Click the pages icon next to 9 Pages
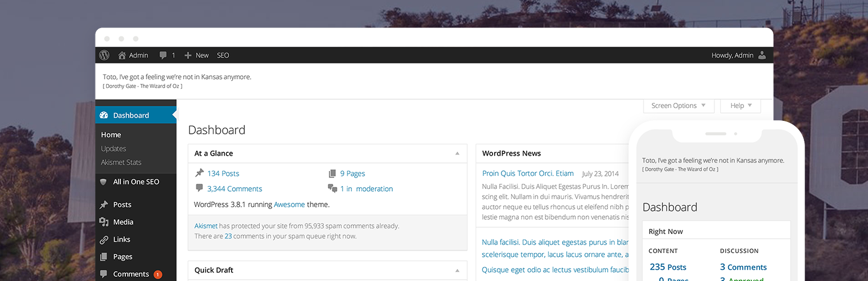This screenshot has width=868, height=281. coord(332,174)
